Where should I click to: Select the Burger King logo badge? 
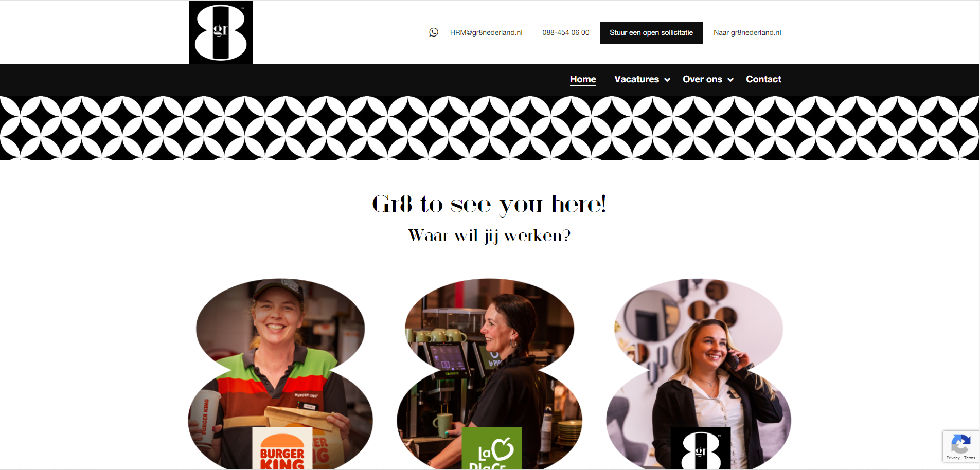(x=282, y=447)
